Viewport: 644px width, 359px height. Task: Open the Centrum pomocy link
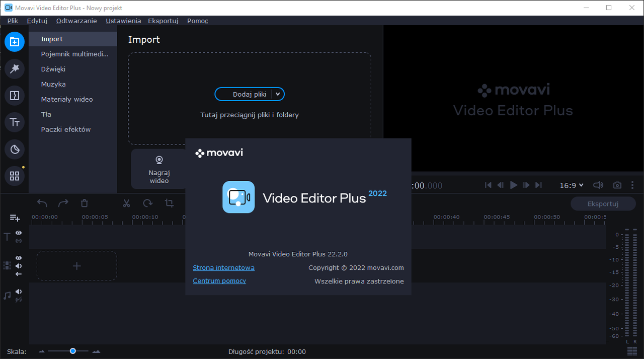[219, 281]
